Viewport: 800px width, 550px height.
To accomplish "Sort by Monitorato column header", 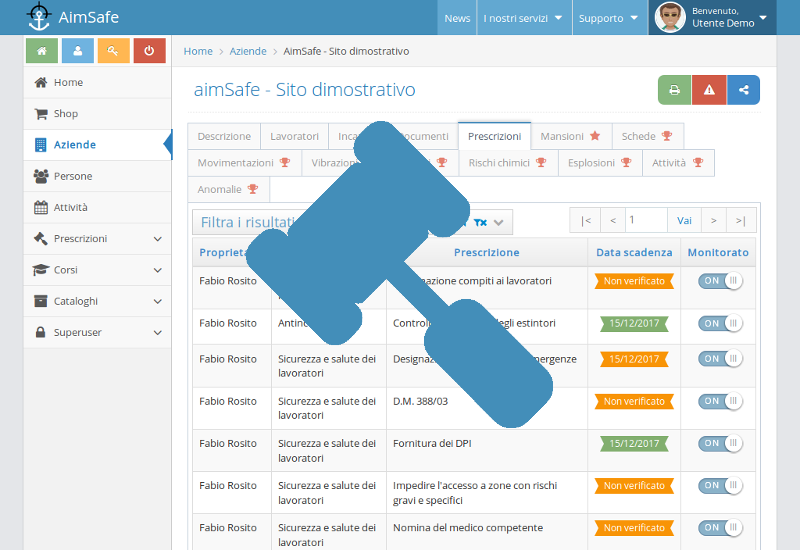I will coord(718,252).
